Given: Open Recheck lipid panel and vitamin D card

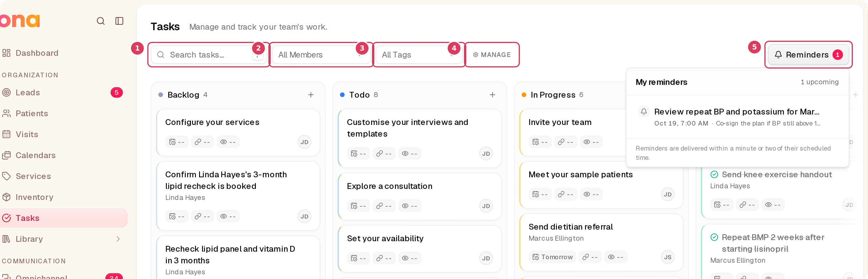Looking at the screenshot, I should [x=238, y=257].
